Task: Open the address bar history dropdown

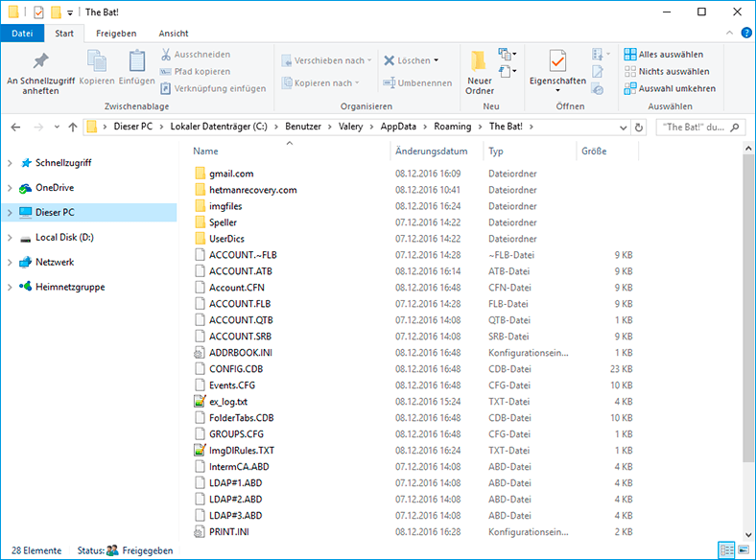Action: [x=623, y=128]
